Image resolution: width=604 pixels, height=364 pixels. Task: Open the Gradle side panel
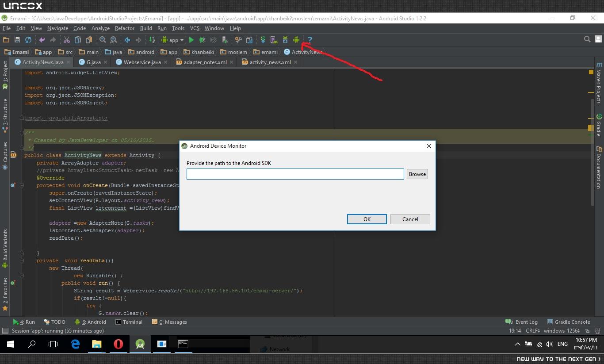599,125
